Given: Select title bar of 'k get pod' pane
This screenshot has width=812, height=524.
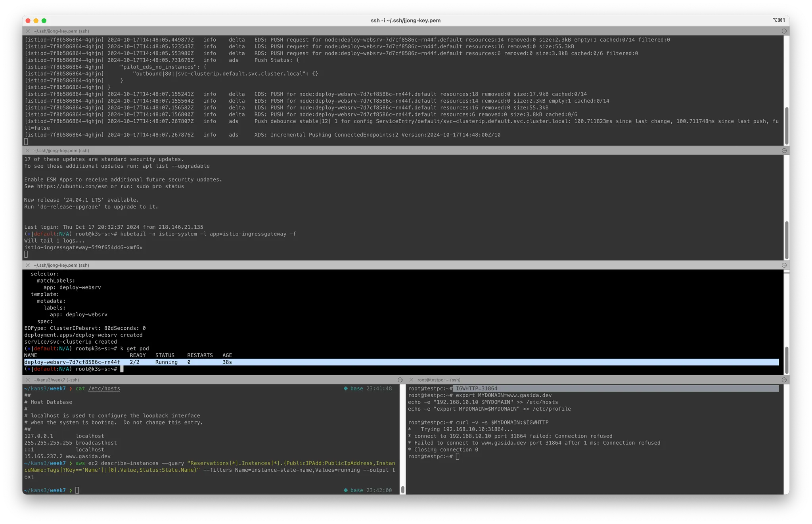Looking at the screenshot, I should [x=406, y=265].
